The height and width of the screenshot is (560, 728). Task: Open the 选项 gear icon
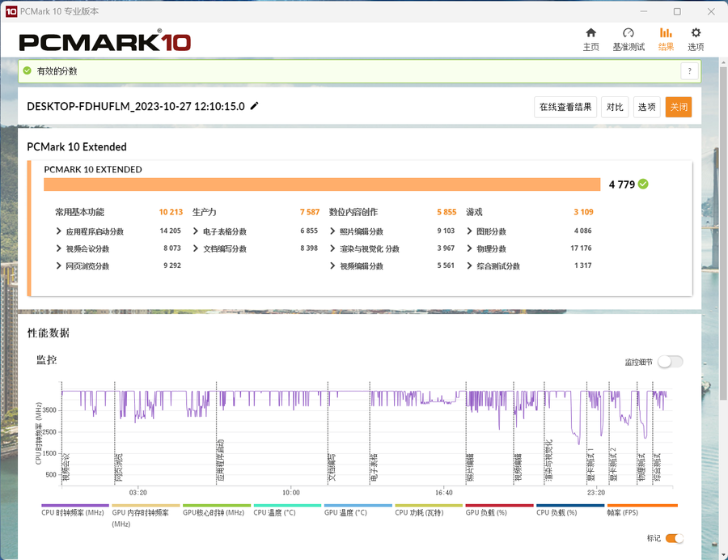pos(696,33)
